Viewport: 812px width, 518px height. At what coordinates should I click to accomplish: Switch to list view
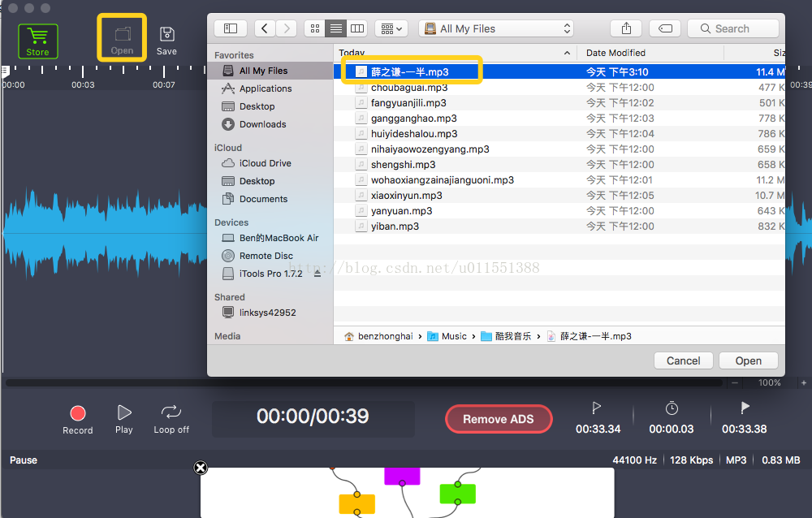pos(336,28)
